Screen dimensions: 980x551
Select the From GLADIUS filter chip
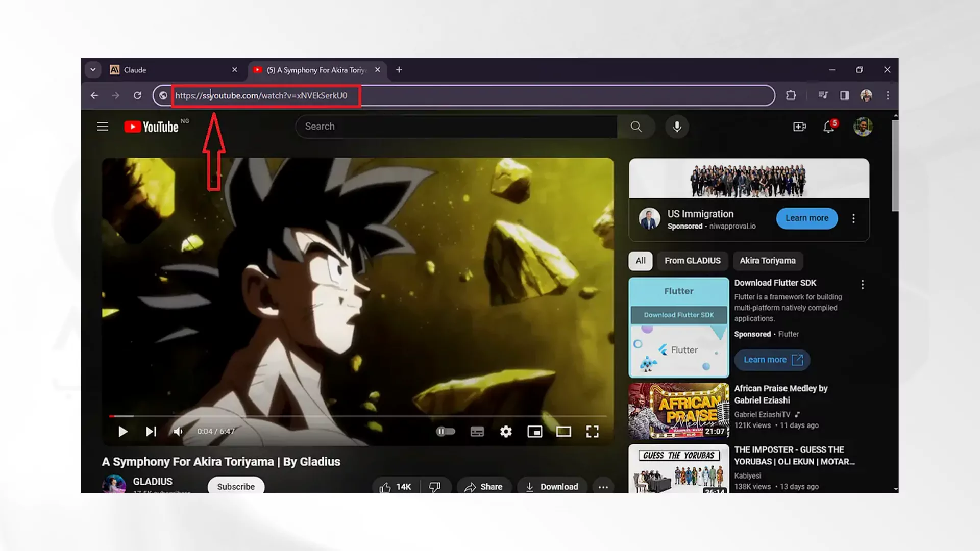(692, 261)
